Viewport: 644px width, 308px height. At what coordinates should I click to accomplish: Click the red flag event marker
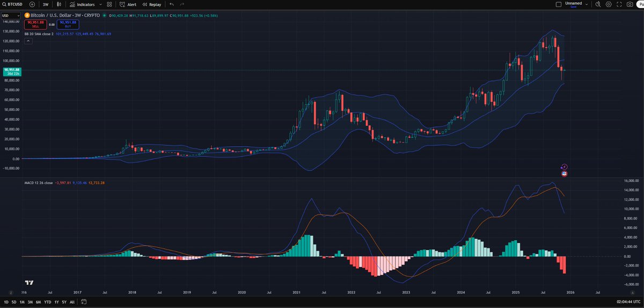(565, 174)
